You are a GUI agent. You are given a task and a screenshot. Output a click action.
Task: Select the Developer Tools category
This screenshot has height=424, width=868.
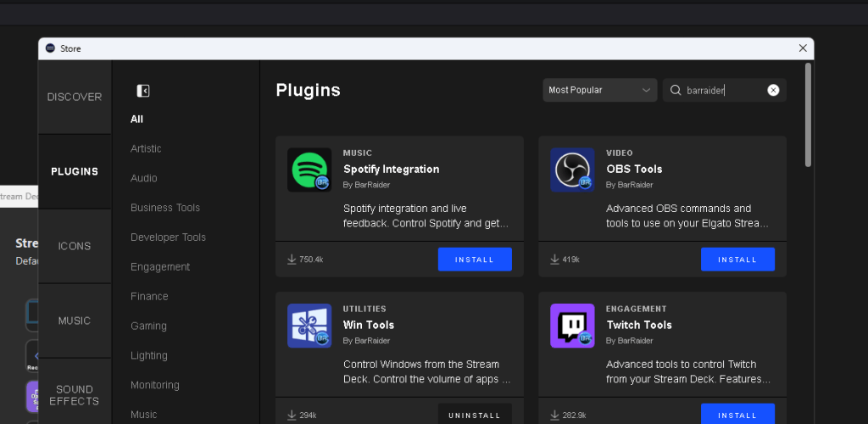tap(169, 237)
